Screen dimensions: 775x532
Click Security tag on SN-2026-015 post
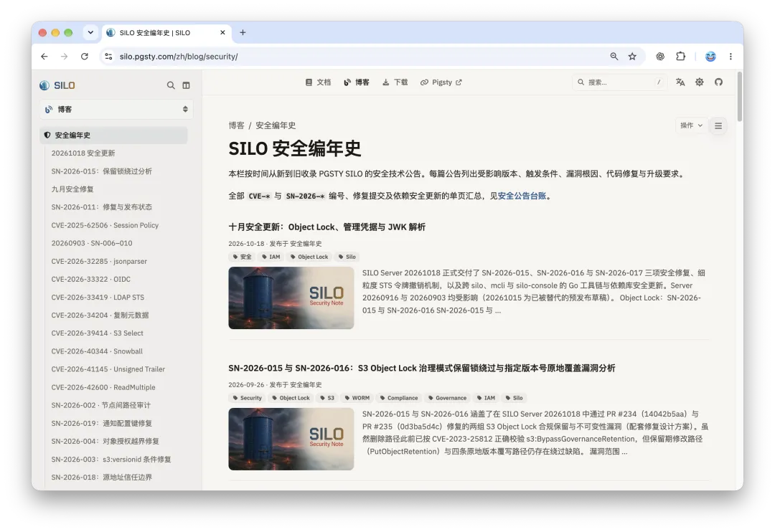click(247, 398)
